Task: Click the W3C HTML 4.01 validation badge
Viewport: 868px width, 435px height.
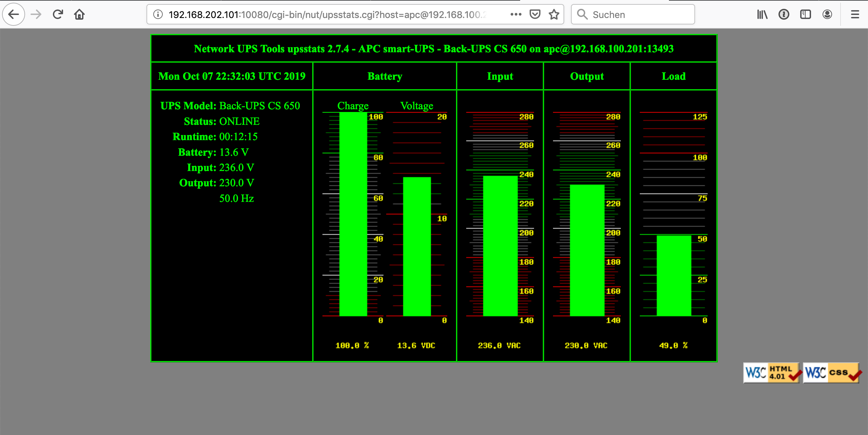Action: point(772,373)
